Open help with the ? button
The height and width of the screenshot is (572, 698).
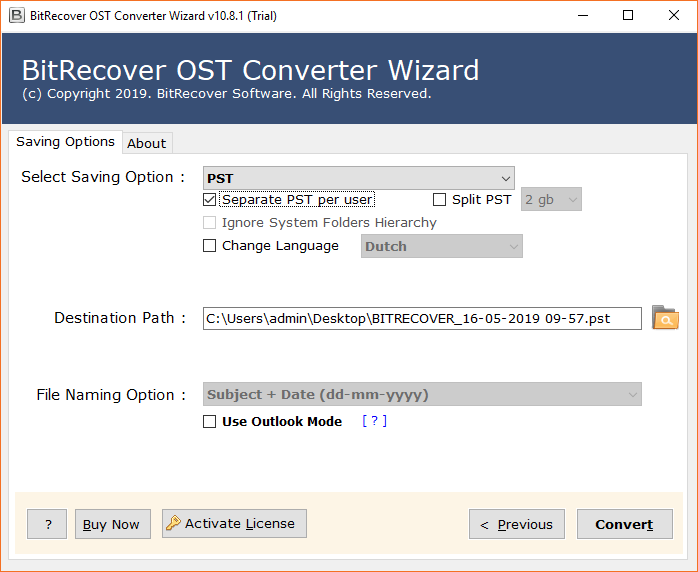coord(47,524)
